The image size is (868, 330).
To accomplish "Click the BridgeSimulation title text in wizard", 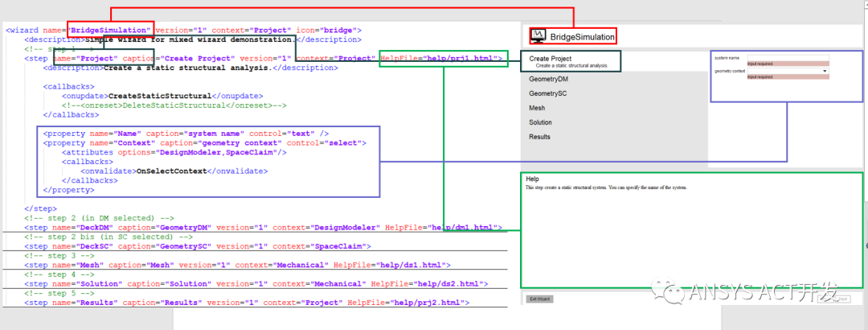I will (583, 37).
